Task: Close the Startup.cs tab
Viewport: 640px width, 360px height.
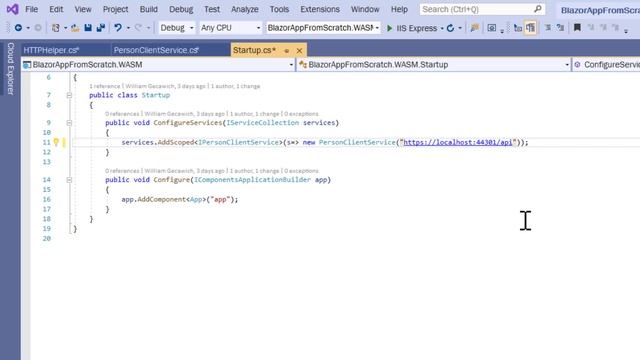Action: click(300, 51)
